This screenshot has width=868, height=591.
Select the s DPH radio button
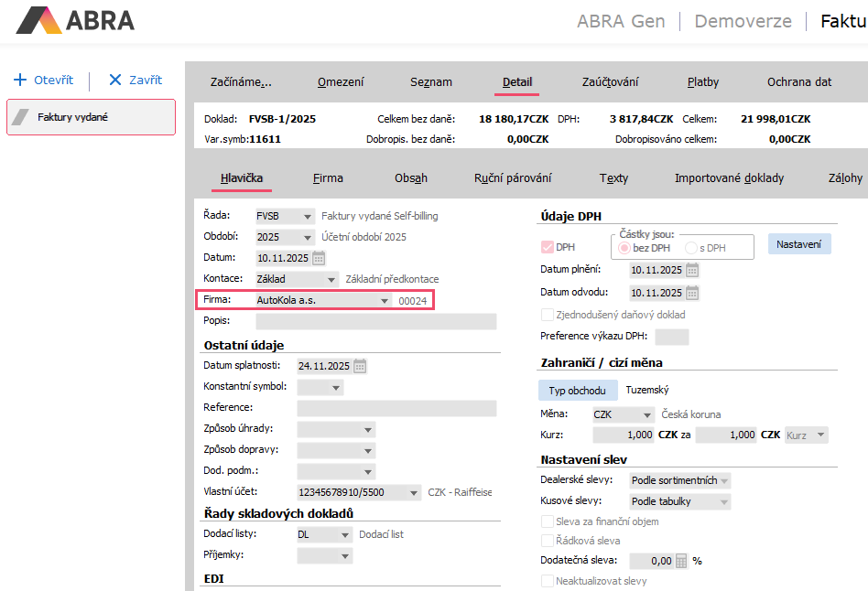[691, 248]
